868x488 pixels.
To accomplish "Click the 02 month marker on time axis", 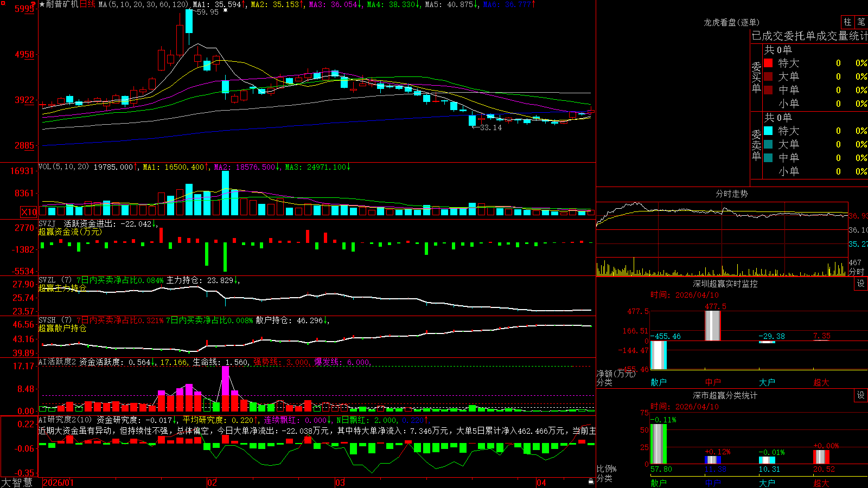I will 212,483.
